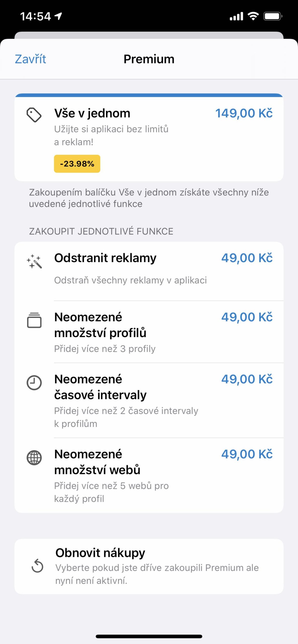Viewport: 298px width, 644px height.
Task: Buy Vše v jednom for 149,00 Kč
Action: [244, 113]
